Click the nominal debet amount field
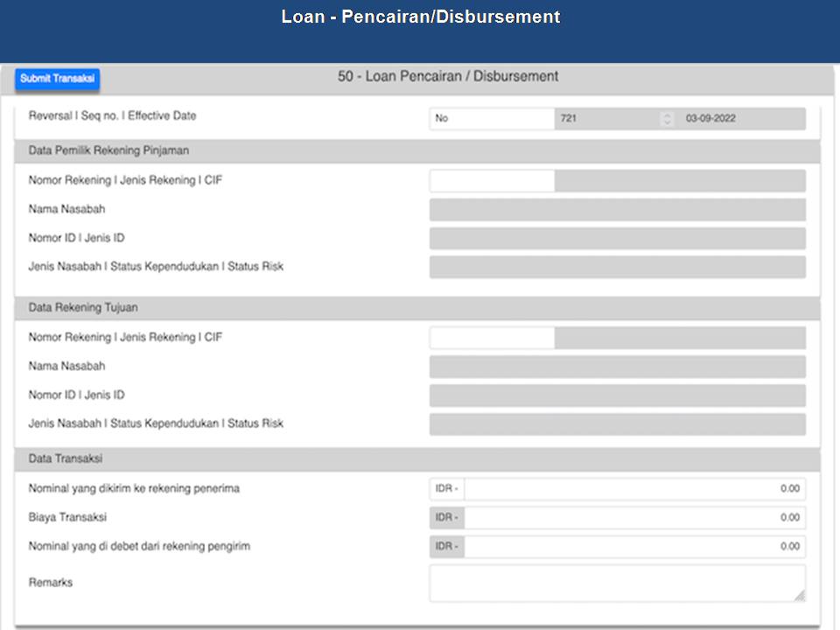Image resolution: width=840 pixels, height=630 pixels. coord(634,547)
